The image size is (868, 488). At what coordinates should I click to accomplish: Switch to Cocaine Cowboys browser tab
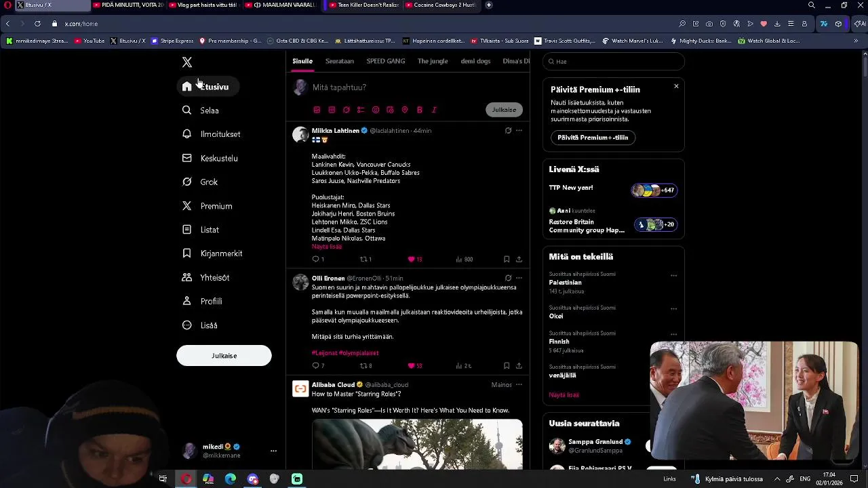pyautogui.click(x=441, y=5)
